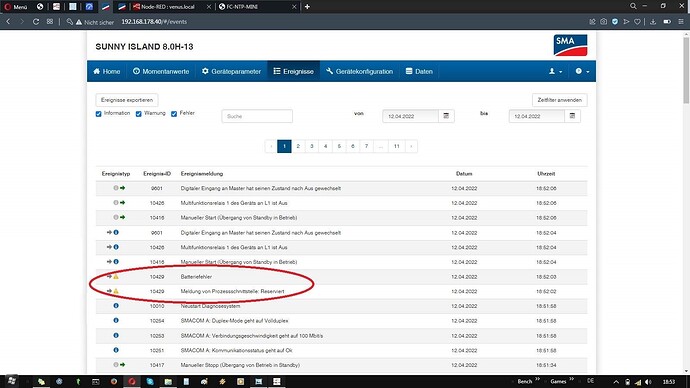The width and height of the screenshot is (690, 388).
Task: Go to events page 4
Action: point(325,146)
